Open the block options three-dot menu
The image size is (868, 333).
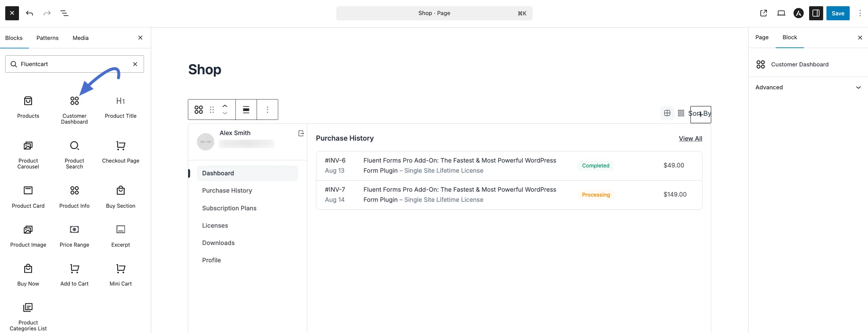pos(267,110)
